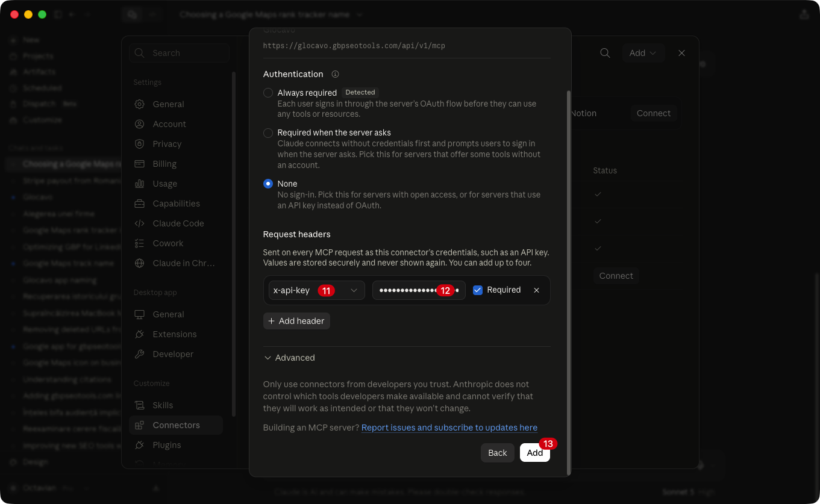Viewport: 820px width, 504px height.
Task: Click the masked API key value field
Action: pos(419,290)
